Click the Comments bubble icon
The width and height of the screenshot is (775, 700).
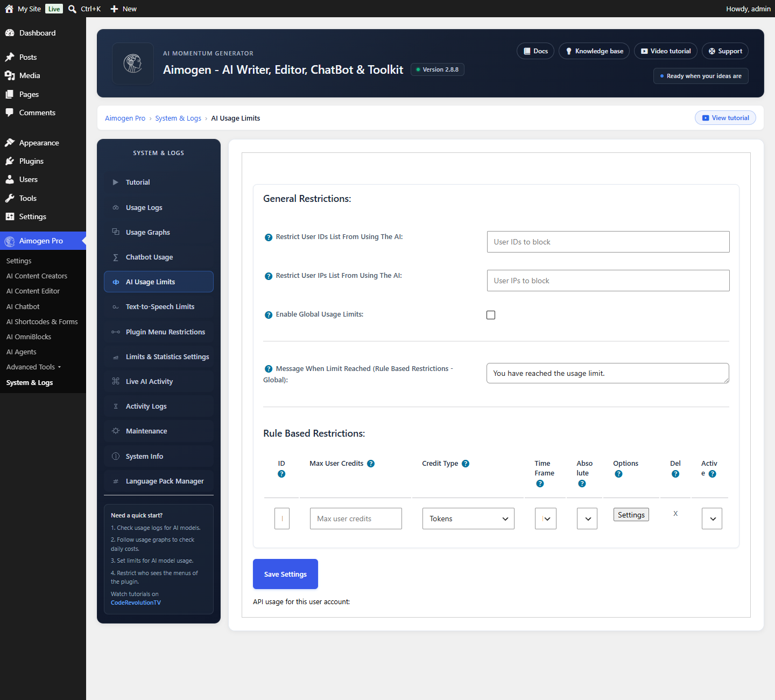coord(10,113)
